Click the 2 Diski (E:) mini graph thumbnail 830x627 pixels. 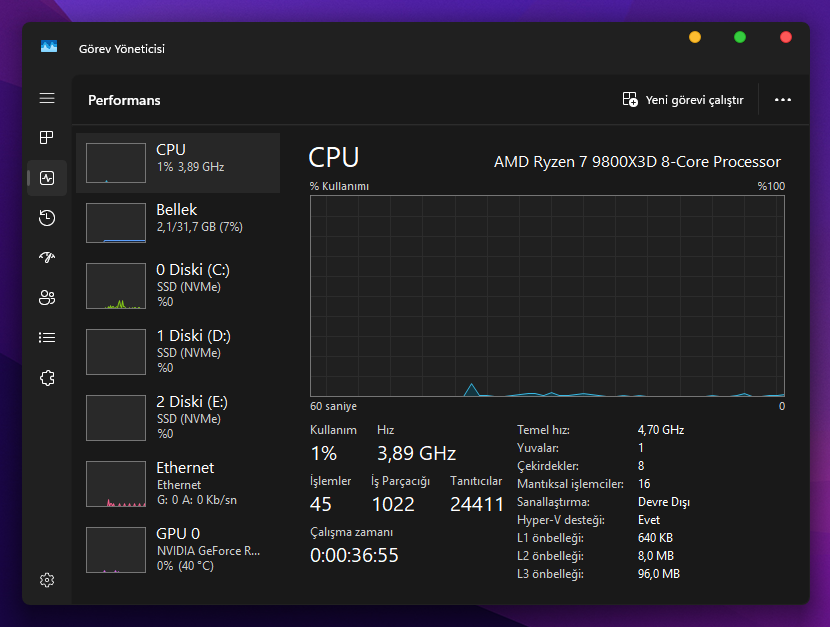coord(116,418)
